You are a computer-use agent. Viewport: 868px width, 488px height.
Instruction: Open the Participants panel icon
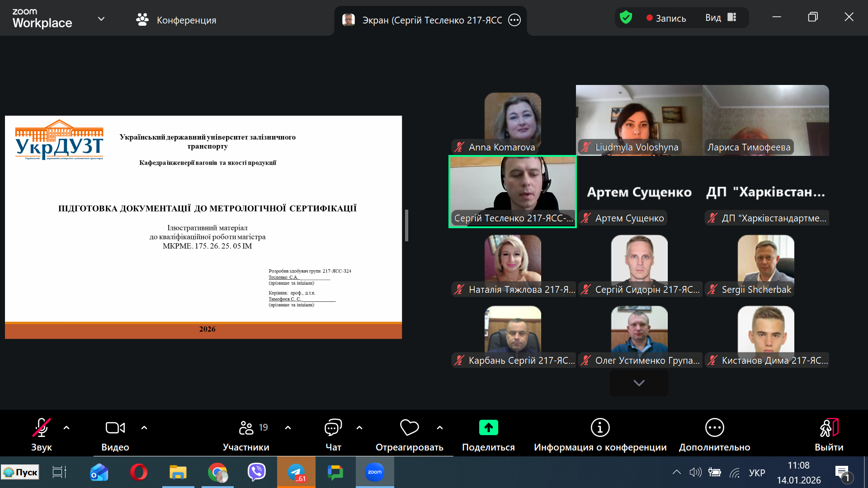tap(246, 427)
